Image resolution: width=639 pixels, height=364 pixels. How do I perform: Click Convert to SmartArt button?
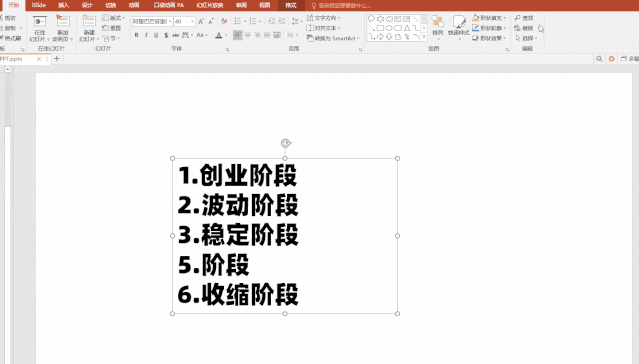333,38
